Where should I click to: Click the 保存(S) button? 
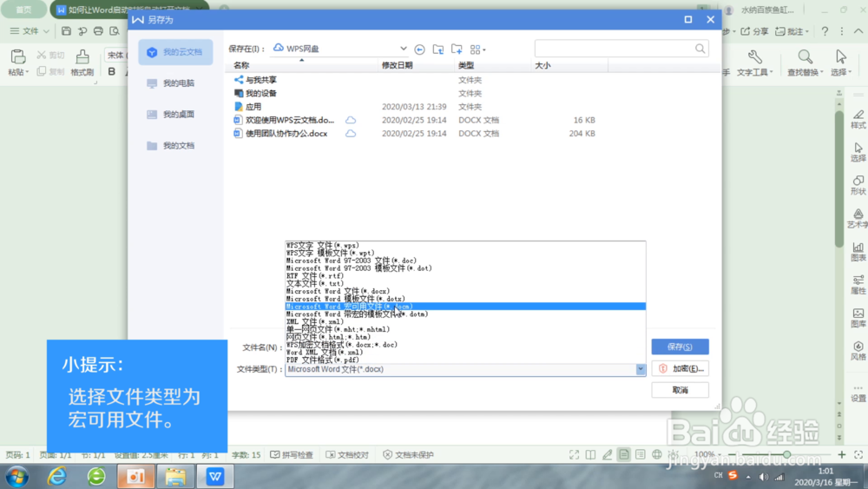(x=680, y=347)
